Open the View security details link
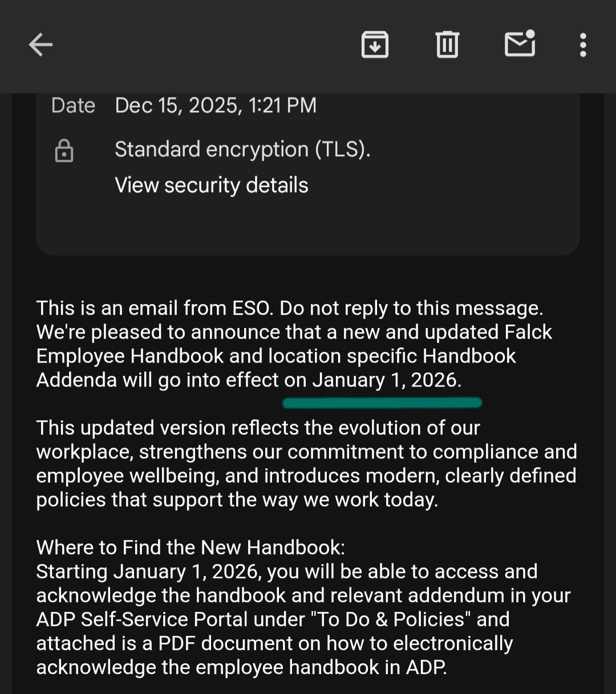The height and width of the screenshot is (694, 616). 211,185
